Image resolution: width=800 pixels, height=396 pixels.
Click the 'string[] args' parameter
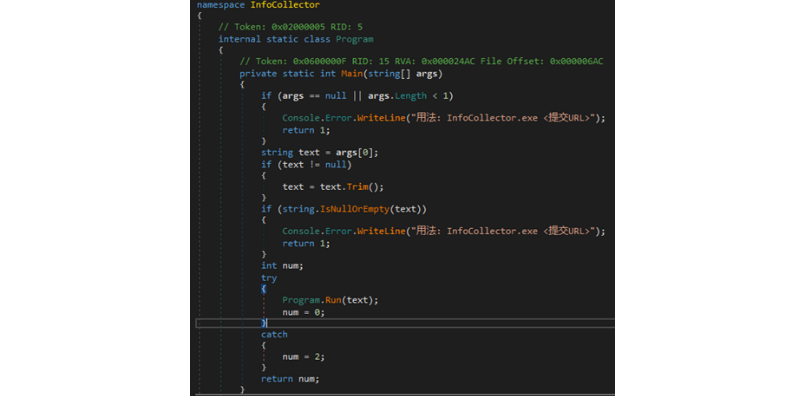point(402,73)
